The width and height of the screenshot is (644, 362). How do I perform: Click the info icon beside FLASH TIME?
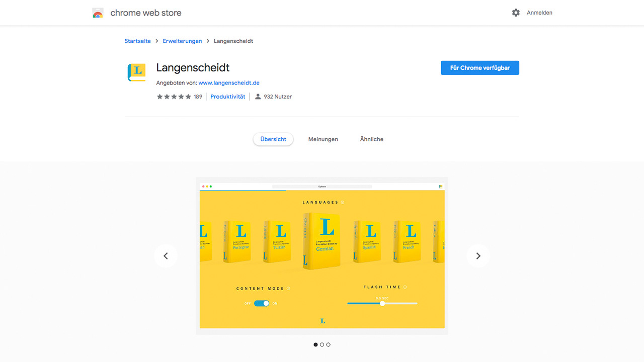click(405, 287)
